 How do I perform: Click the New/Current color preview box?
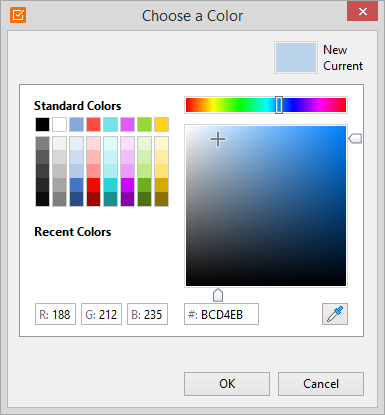coord(296,57)
